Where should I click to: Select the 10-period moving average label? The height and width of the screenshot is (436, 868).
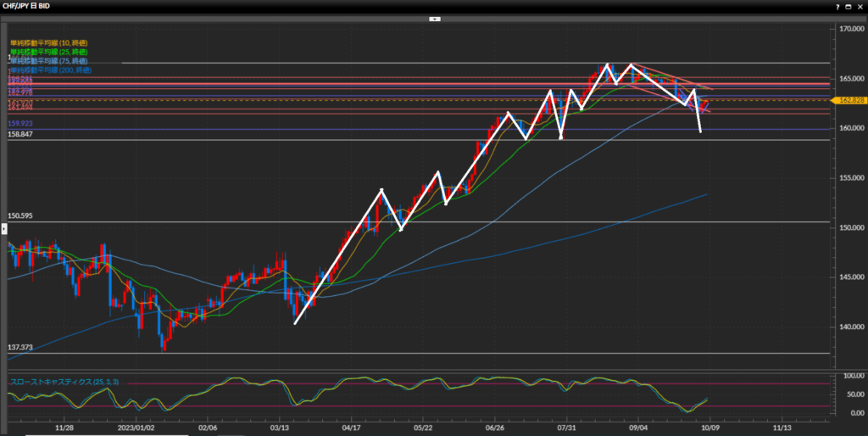[x=48, y=42]
